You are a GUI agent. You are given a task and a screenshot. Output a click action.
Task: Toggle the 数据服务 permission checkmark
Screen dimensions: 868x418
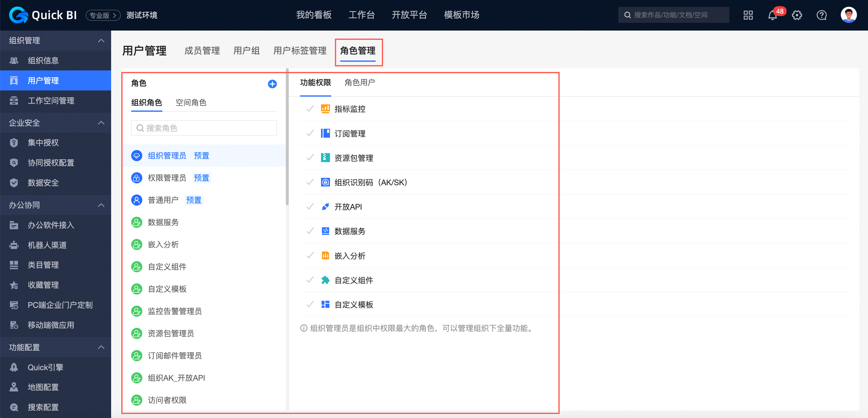tap(310, 231)
